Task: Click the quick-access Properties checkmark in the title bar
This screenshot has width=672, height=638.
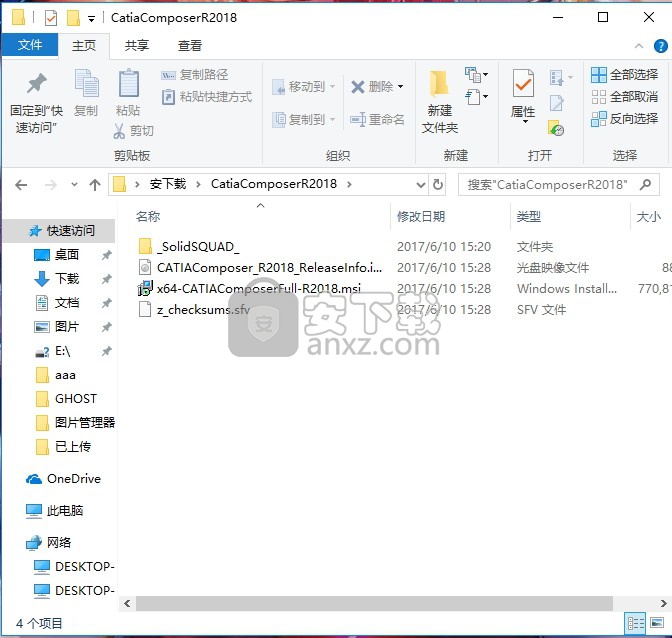Action: pyautogui.click(x=51, y=18)
